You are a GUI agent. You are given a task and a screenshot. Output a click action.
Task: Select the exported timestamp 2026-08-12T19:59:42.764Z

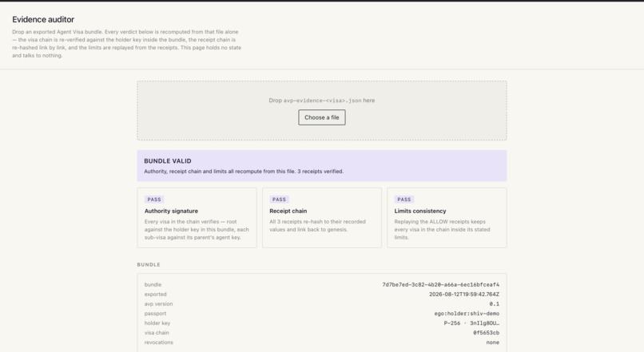[x=464, y=295]
